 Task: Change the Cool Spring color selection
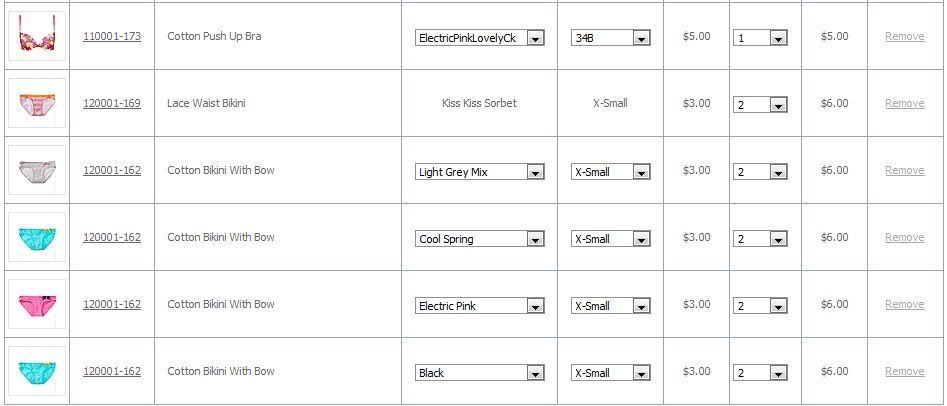click(480, 239)
